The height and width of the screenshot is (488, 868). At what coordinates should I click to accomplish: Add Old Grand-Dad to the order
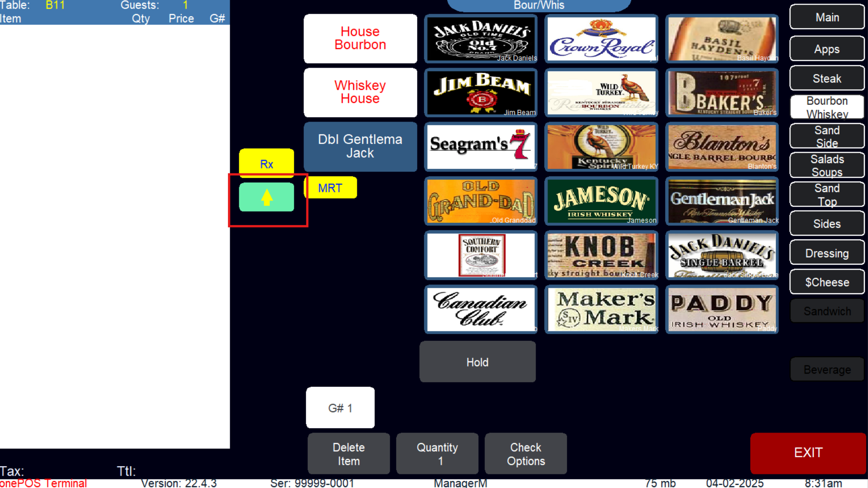481,201
